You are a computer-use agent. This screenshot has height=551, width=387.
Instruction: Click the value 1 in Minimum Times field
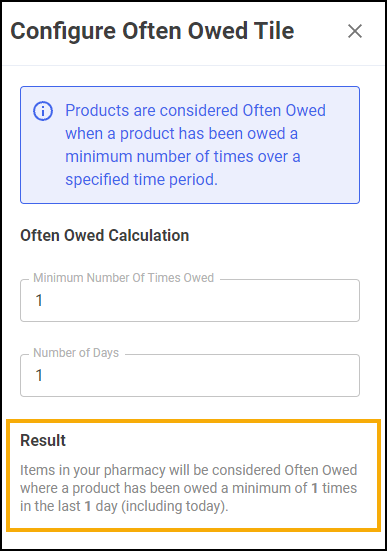tap(39, 300)
